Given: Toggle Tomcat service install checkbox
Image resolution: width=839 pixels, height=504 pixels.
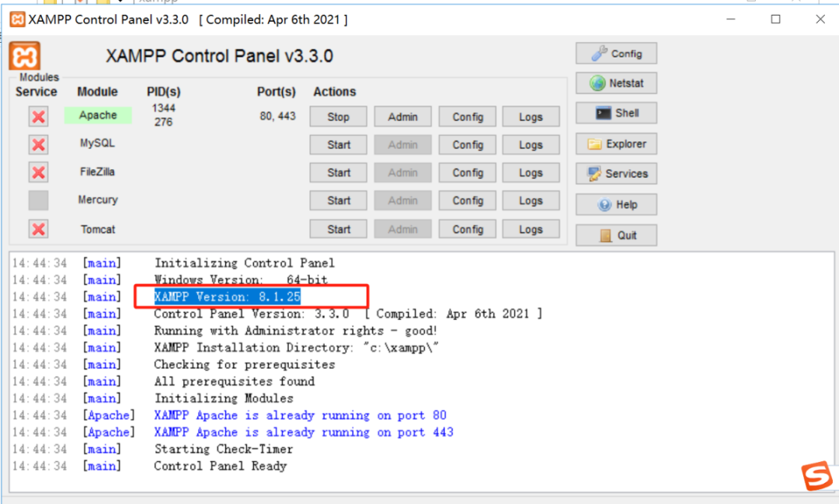Looking at the screenshot, I should click(x=39, y=229).
